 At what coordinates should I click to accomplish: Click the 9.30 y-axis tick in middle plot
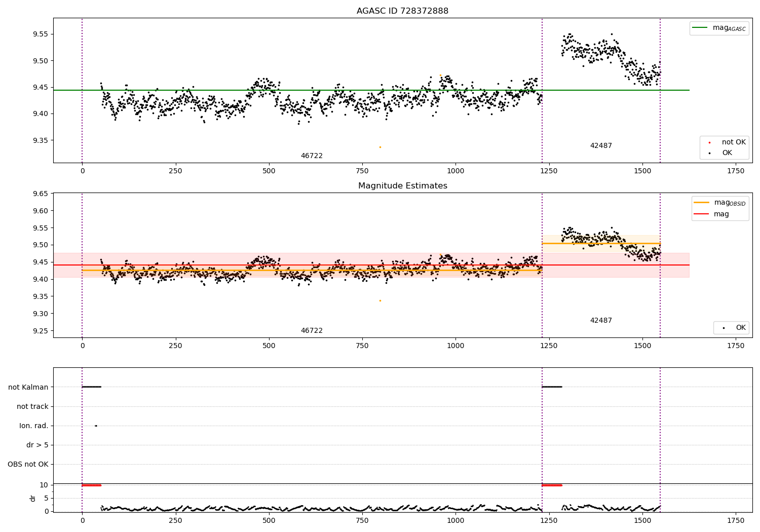(x=40, y=314)
